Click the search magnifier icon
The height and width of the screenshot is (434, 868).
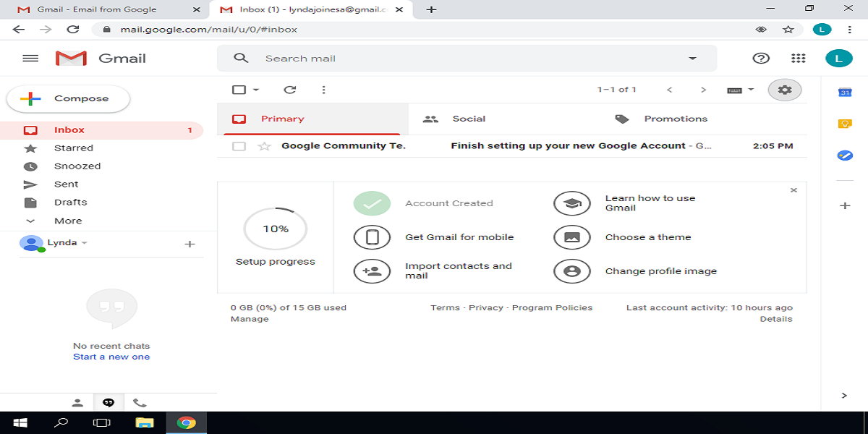tap(242, 59)
